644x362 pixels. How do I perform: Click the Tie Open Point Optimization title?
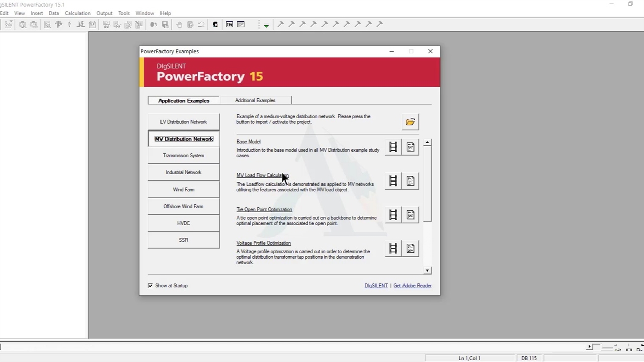coord(264,210)
